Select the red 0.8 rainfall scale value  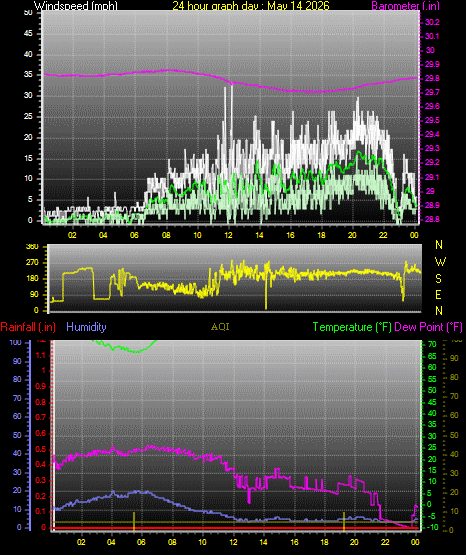coord(41,402)
